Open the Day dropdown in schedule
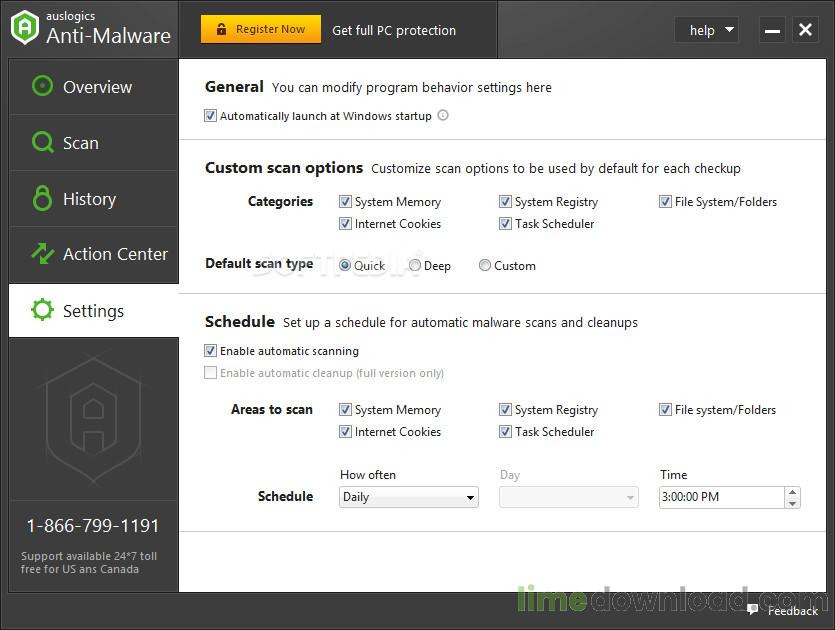The width and height of the screenshot is (835, 630). tap(569, 497)
